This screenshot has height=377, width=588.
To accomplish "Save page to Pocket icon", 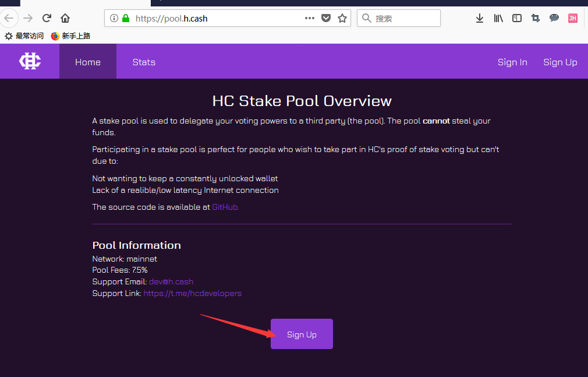I will pyautogui.click(x=326, y=18).
